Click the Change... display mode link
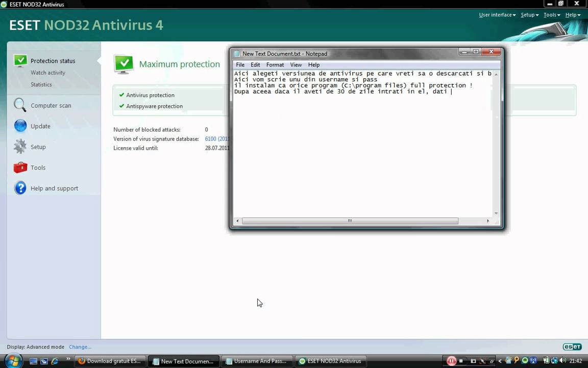 coord(80,347)
